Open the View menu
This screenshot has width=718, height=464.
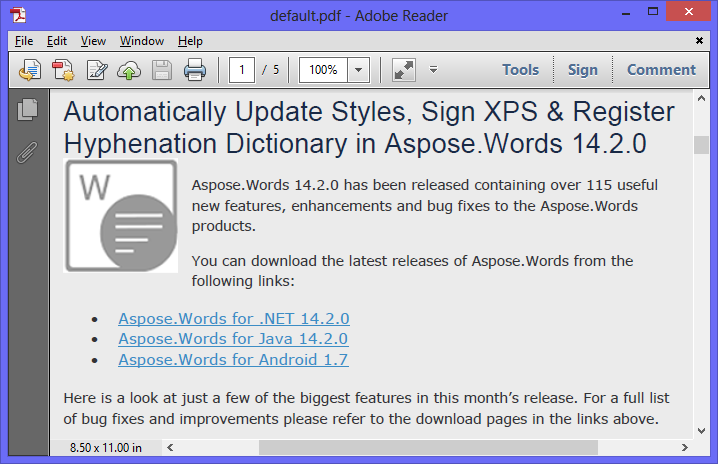pos(93,41)
